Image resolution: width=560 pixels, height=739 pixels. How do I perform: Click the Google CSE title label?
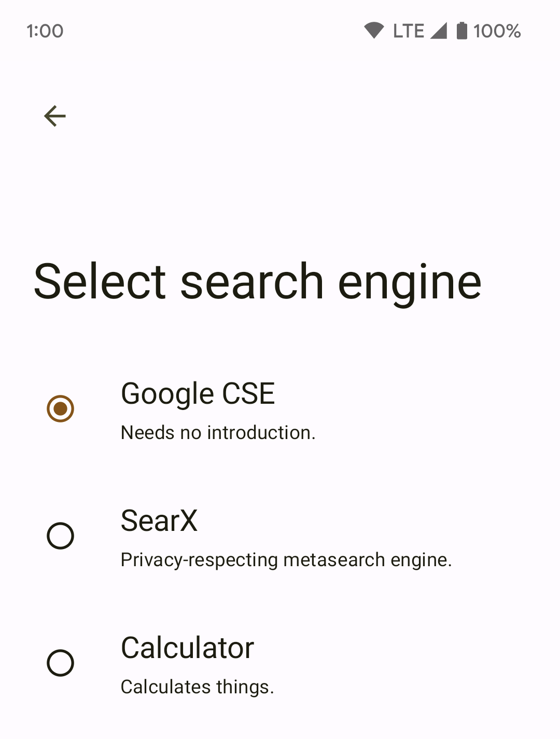(x=198, y=393)
